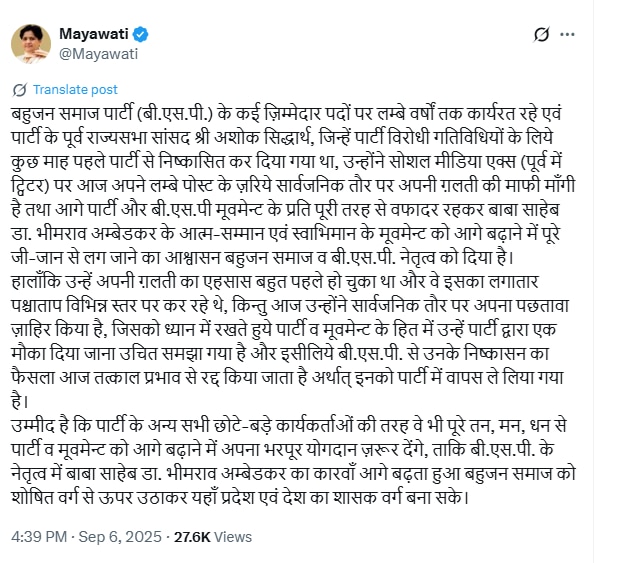Click the Translate post link
Viewport: 623px width, 563px height.
pyautogui.click(x=75, y=89)
